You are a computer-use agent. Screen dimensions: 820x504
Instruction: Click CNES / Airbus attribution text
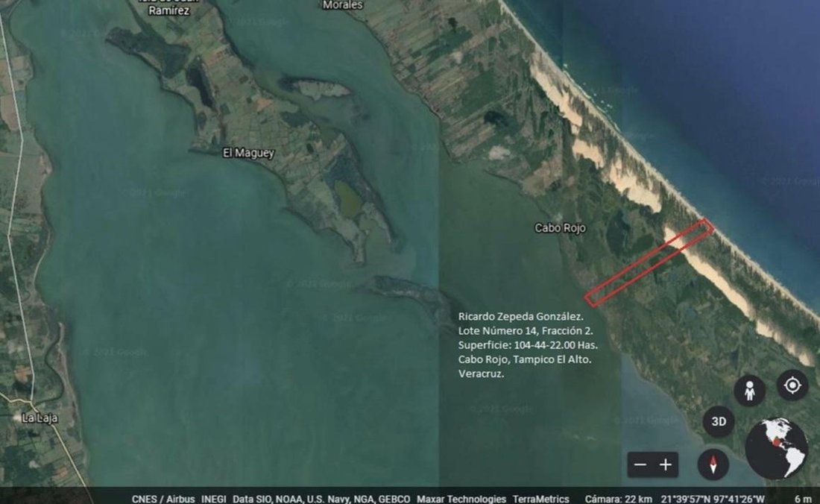[163, 500]
